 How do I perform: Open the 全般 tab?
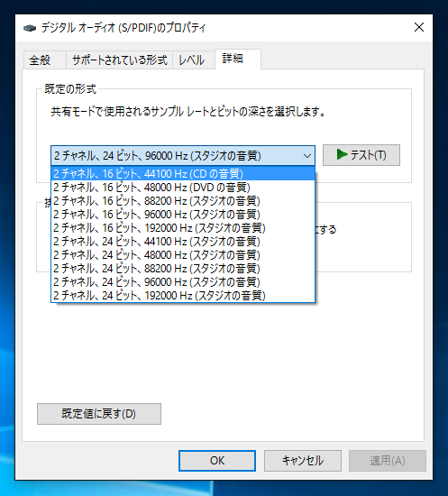point(44,60)
